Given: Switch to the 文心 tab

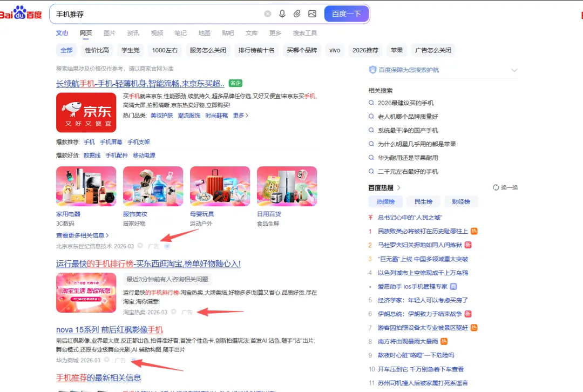Looking at the screenshot, I should (62, 33).
